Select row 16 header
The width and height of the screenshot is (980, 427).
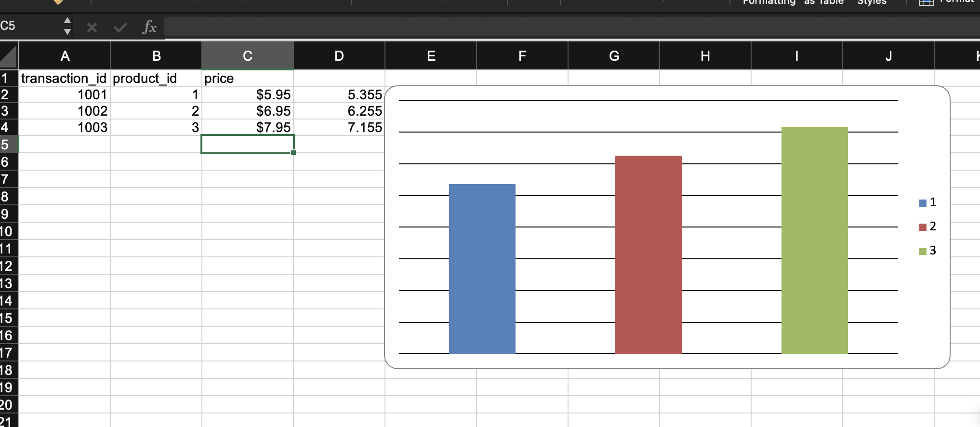coord(9,335)
